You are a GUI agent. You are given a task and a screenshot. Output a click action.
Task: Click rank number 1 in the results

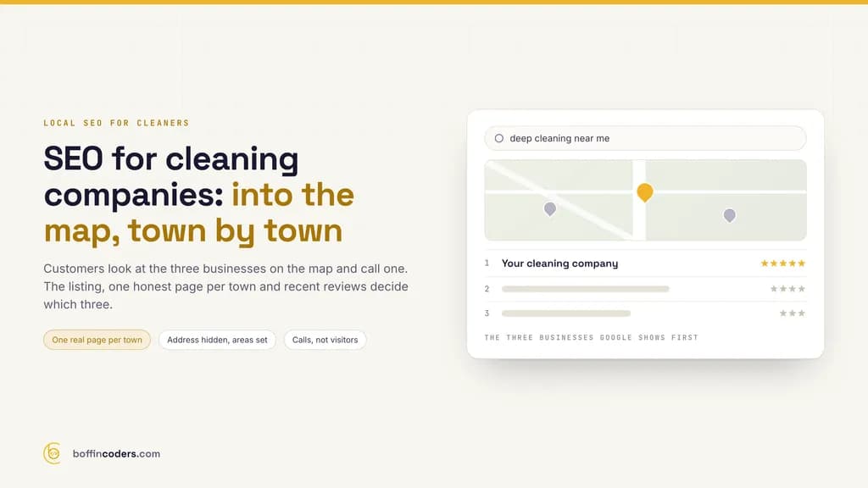(487, 263)
